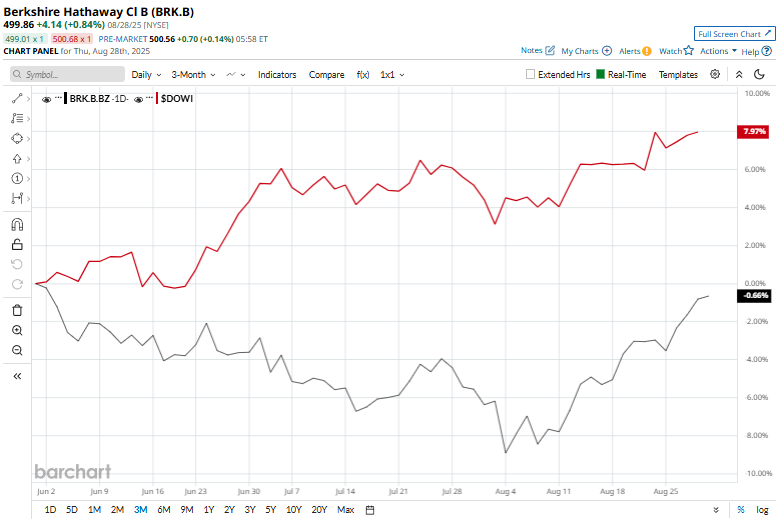Click the Full Screen Chart button

(x=734, y=34)
